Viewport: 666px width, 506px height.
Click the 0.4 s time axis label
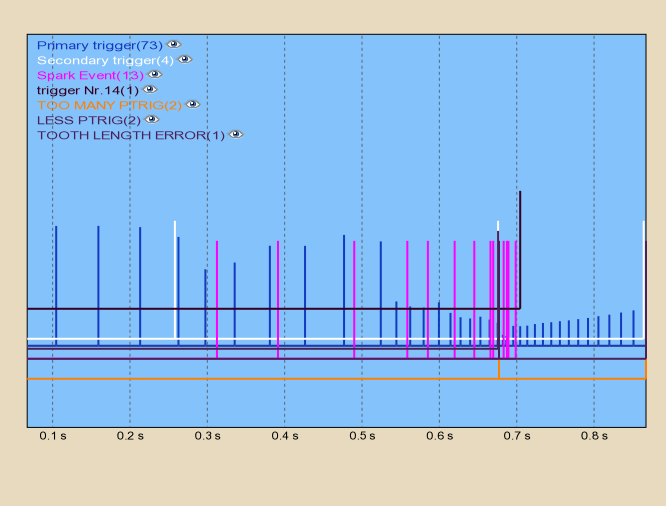285,437
